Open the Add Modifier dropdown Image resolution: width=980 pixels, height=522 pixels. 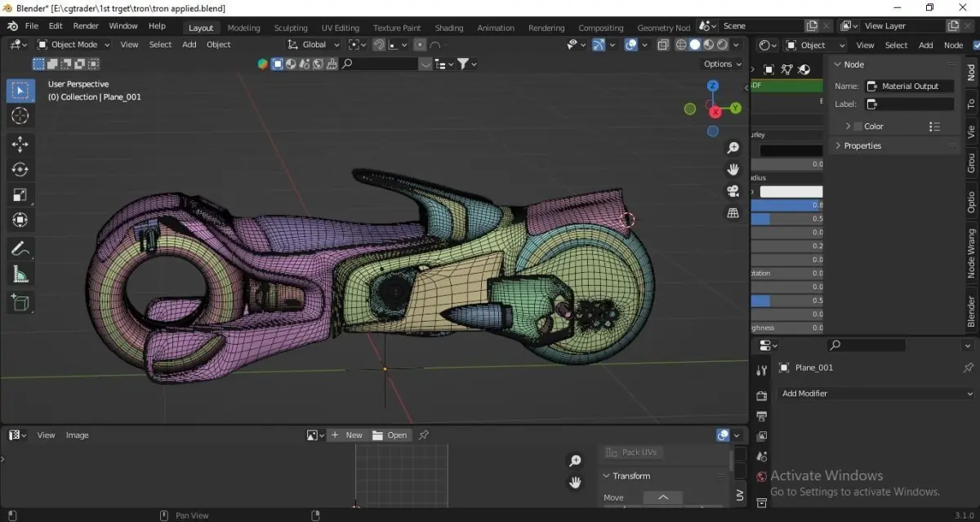coord(875,393)
